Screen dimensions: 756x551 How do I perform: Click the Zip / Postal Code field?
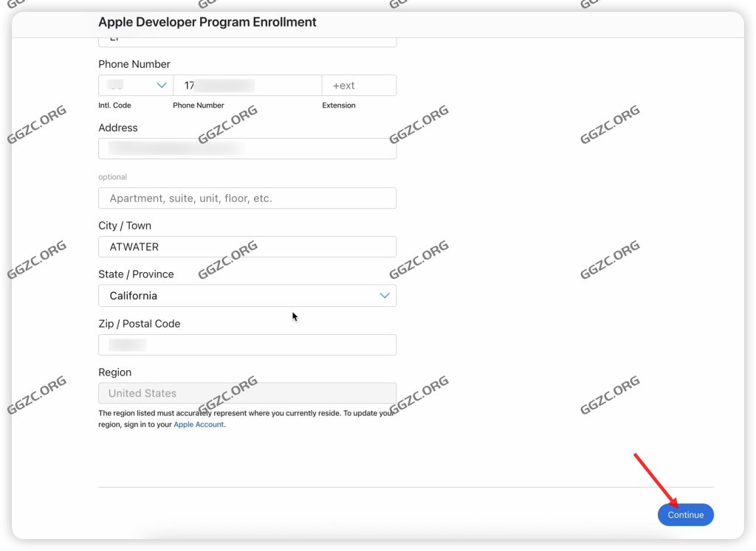[x=247, y=344]
